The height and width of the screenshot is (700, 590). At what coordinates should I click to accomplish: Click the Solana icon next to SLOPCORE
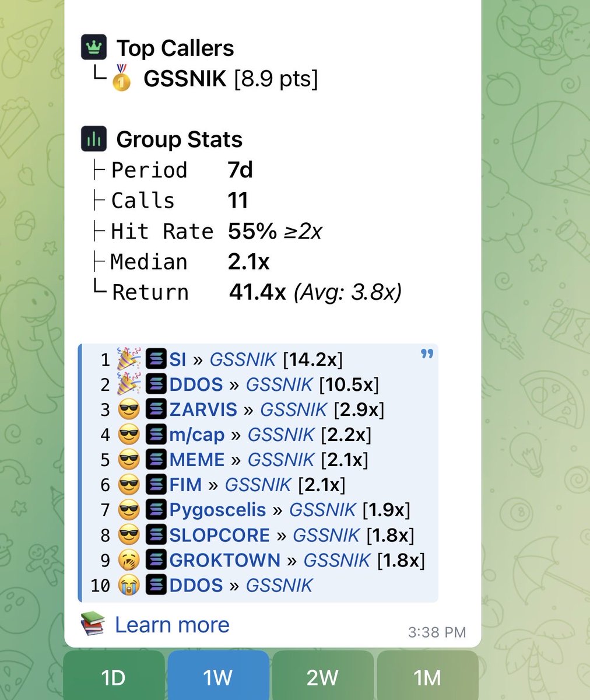coord(156,535)
